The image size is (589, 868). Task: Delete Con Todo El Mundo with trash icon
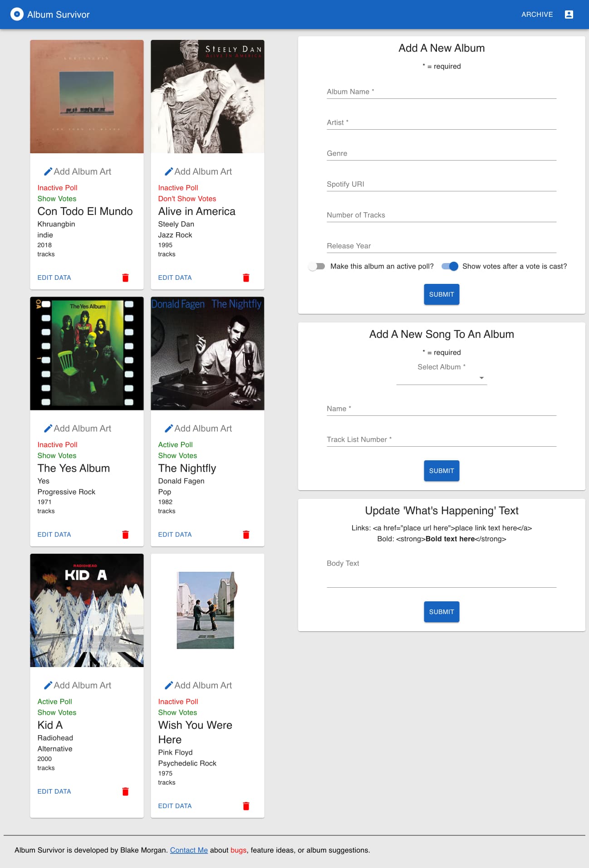(125, 278)
